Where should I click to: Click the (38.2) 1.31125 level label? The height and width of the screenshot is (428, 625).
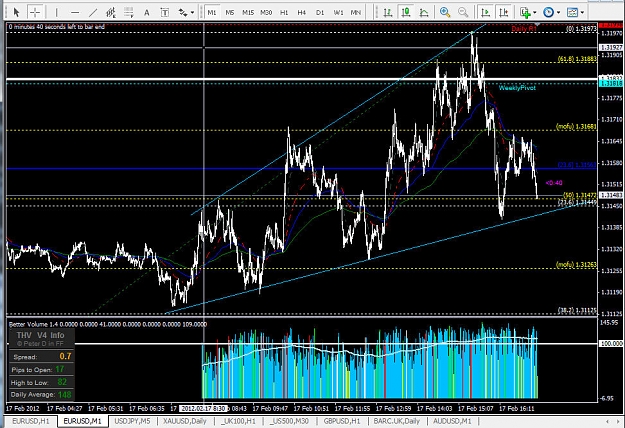577,310
